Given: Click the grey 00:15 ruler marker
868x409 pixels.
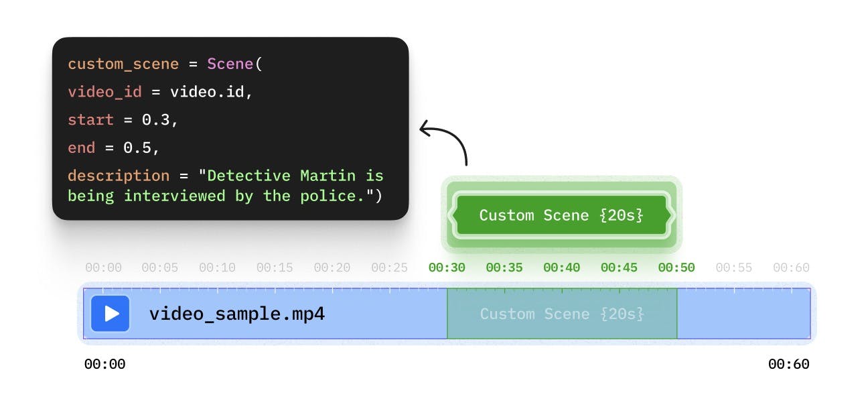Looking at the screenshot, I should pos(275,268).
